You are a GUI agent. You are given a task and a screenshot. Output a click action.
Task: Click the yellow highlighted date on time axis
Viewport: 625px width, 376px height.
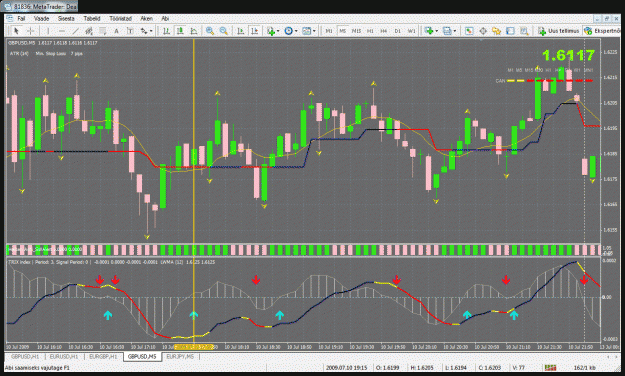(x=194, y=346)
